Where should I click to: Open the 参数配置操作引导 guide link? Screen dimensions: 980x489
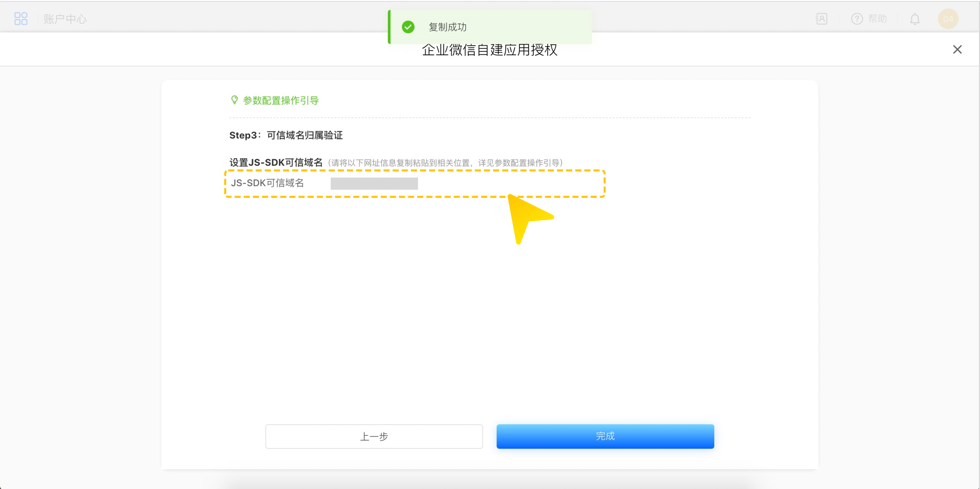[x=281, y=100]
